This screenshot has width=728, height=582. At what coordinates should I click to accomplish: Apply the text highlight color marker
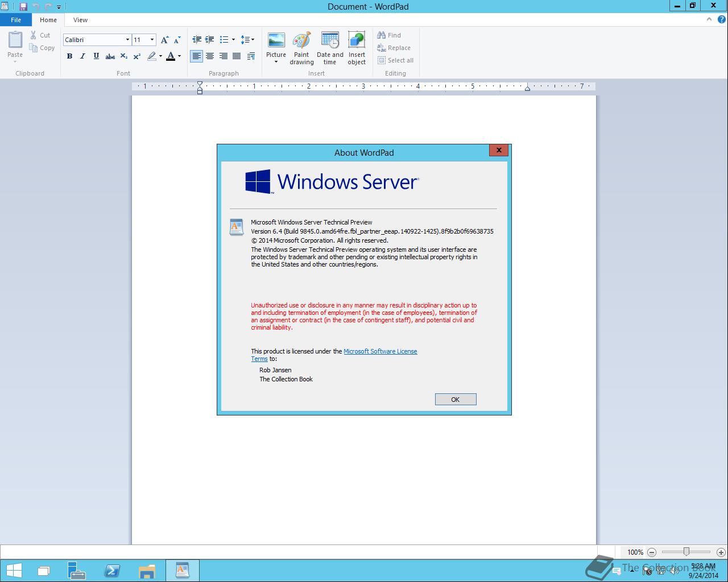(151, 56)
